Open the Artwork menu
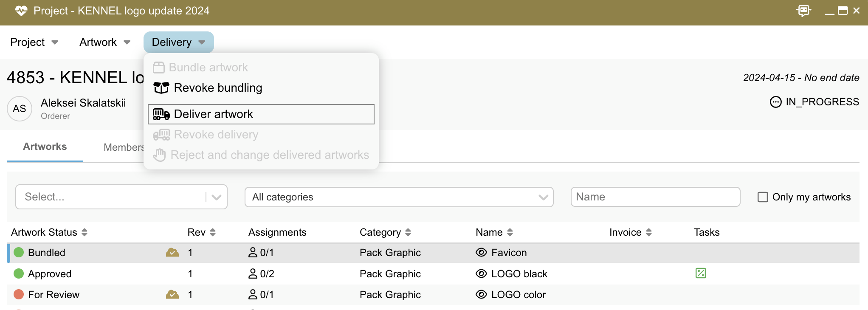The height and width of the screenshot is (310, 868). pyautogui.click(x=104, y=42)
